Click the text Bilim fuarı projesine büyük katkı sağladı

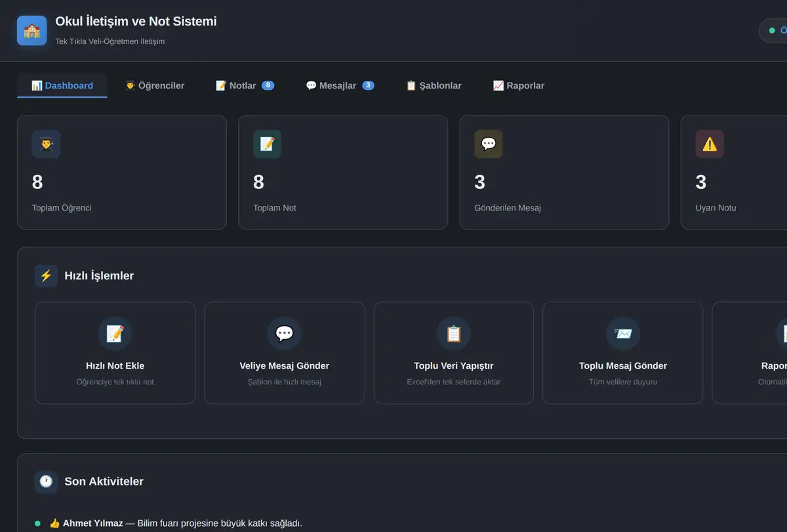click(220, 523)
